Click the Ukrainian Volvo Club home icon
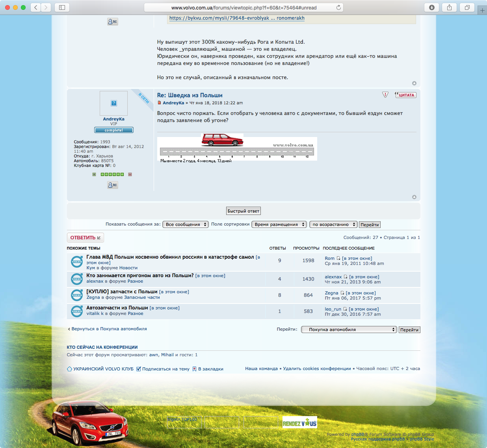This screenshot has width=487, height=448. (x=70, y=369)
